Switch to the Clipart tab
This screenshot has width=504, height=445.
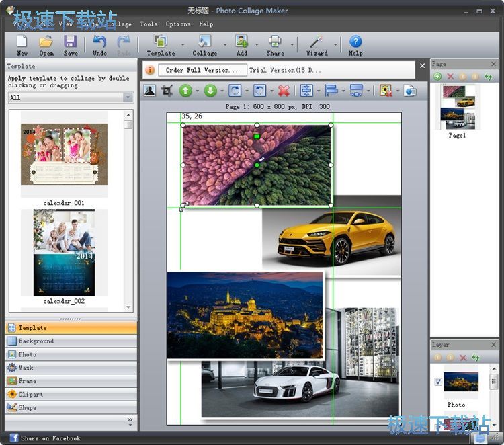(31, 394)
